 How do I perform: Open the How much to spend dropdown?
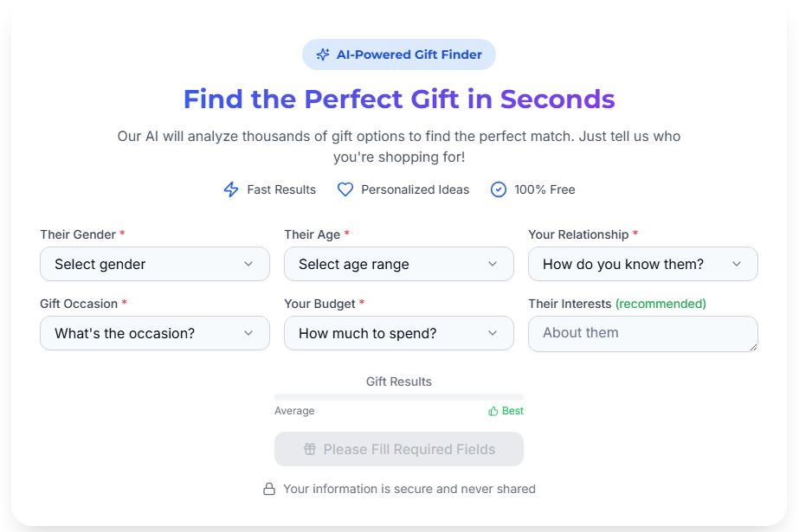398,333
